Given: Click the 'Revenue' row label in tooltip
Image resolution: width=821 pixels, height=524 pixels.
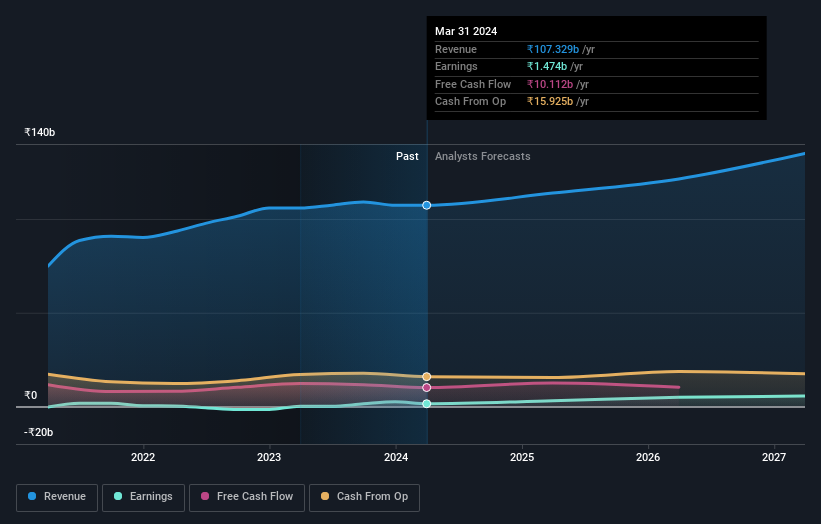Looking at the screenshot, I should pyautogui.click(x=456, y=49).
